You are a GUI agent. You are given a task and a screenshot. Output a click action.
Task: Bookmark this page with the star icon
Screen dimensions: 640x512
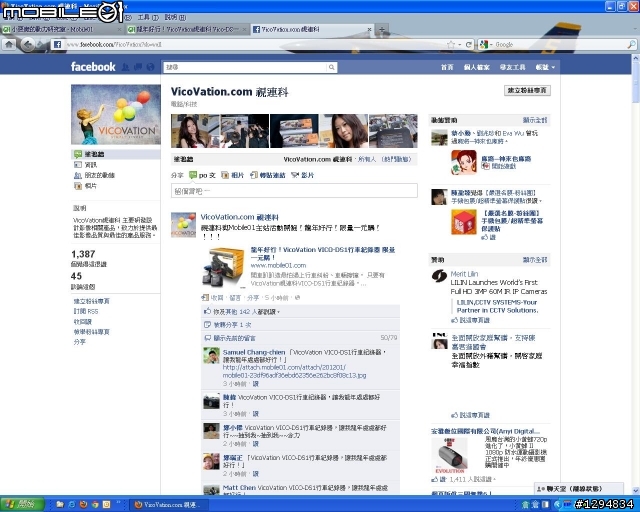point(451,45)
